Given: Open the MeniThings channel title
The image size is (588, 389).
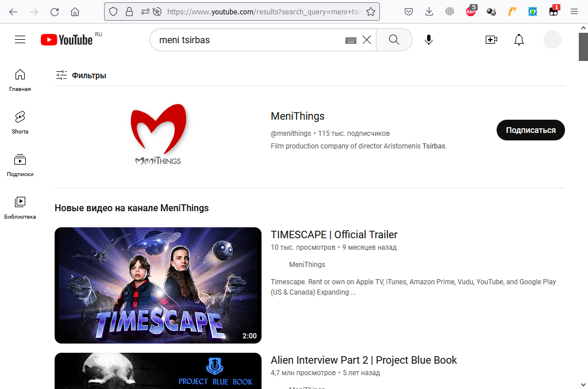Looking at the screenshot, I should point(297,116).
